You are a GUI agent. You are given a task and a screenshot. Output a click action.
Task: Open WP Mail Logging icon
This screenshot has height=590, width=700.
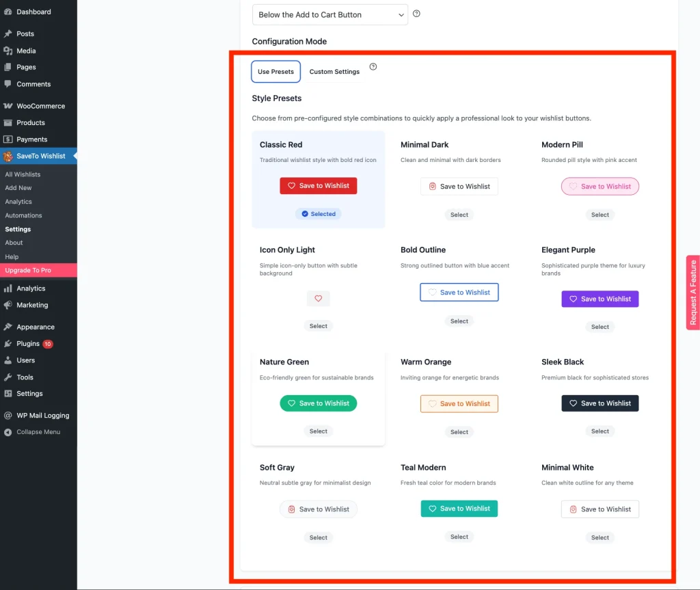(x=8, y=416)
